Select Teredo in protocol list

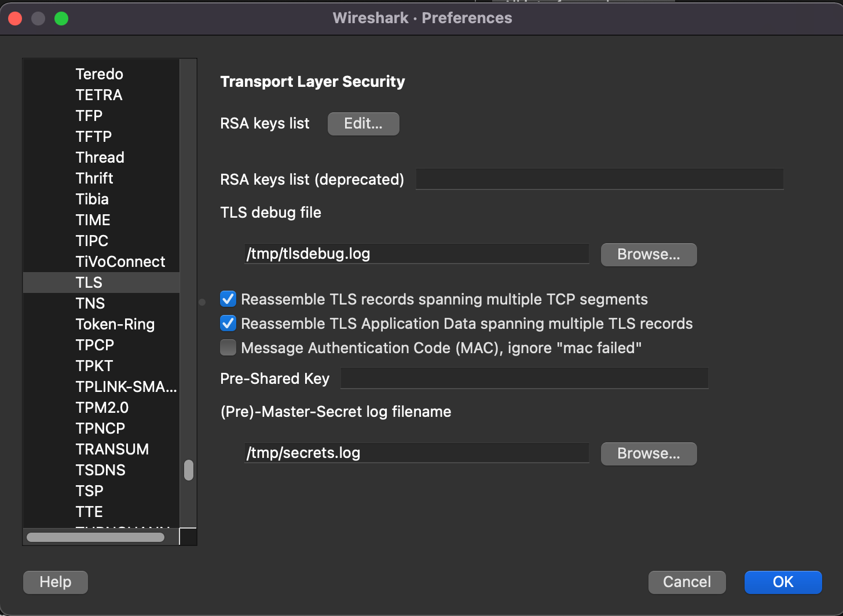click(x=101, y=74)
